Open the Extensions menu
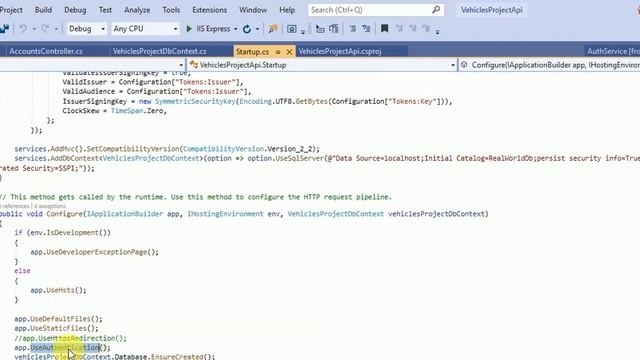 click(x=209, y=10)
